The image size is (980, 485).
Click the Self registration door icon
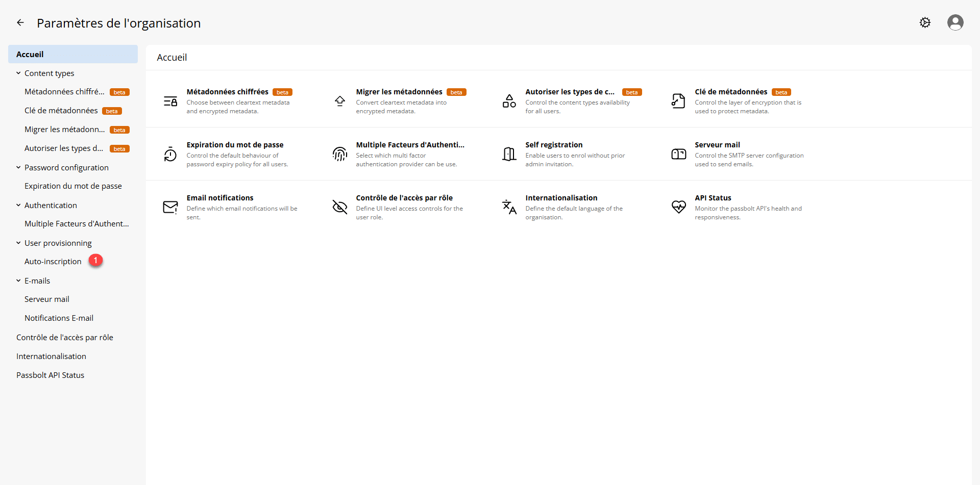click(x=509, y=154)
